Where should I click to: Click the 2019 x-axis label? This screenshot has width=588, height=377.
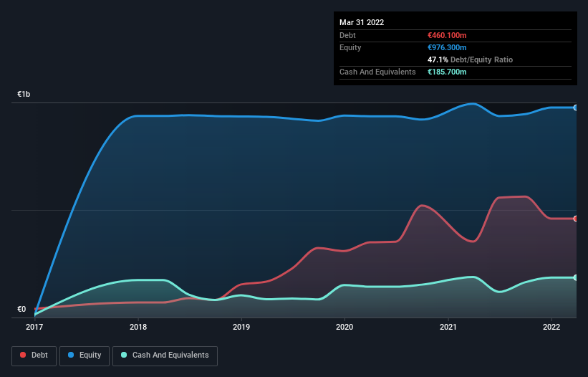pos(241,327)
